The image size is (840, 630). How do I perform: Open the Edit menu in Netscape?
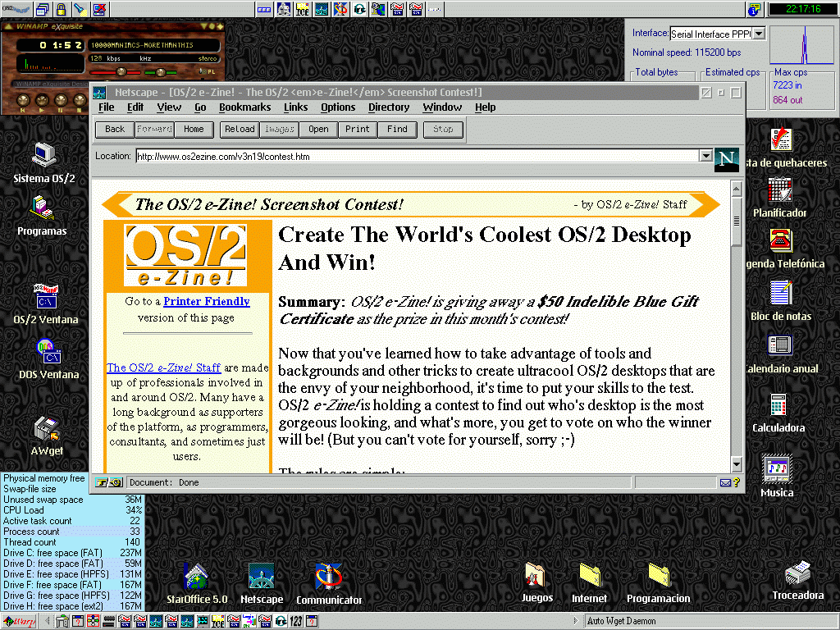pos(135,107)
